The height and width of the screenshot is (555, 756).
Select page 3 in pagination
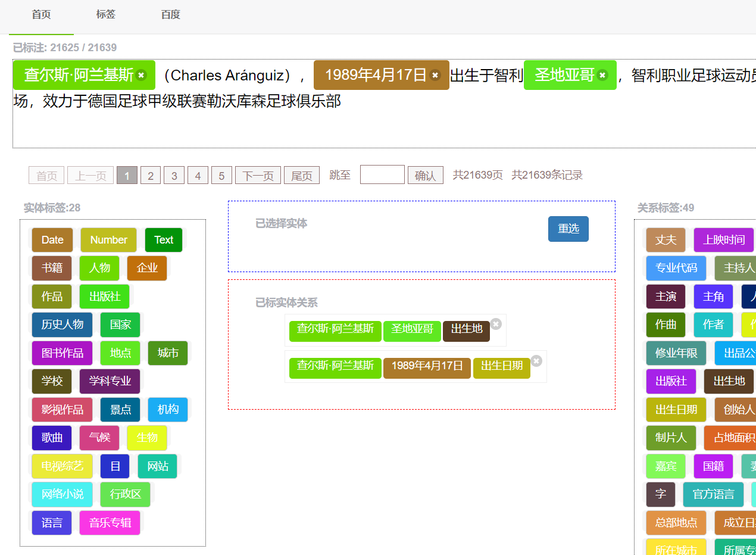pos(174,175)
